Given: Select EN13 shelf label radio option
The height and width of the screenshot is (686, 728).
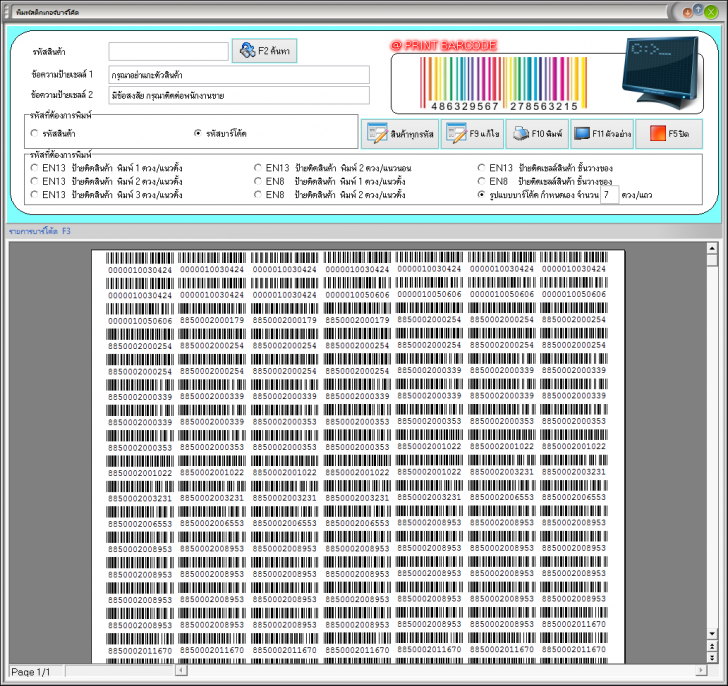Looking at the screenshot, I should point(481,168).
